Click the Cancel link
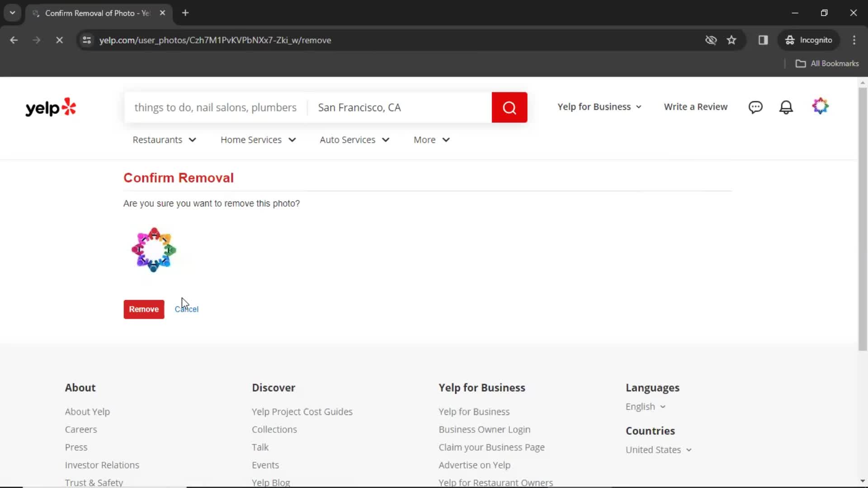This screenshot has height=488, width=868. pos(187,309)
